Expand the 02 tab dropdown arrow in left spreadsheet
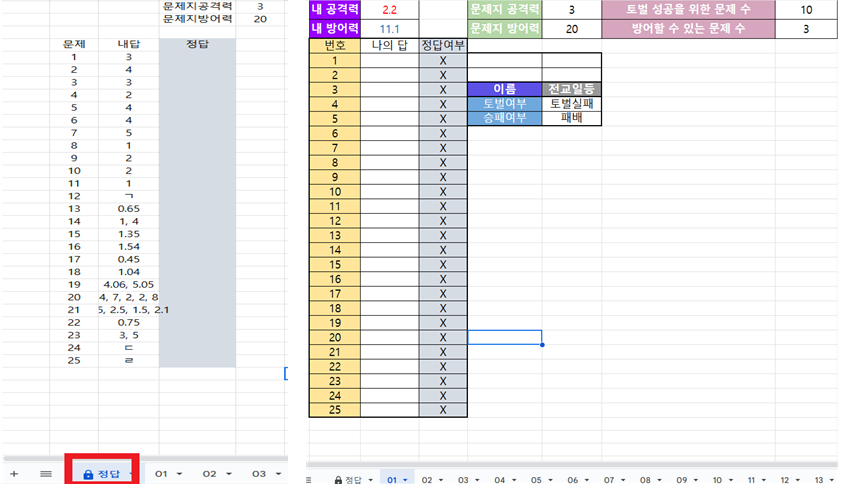The height and width of the screenshot is (495, 850). [x=229, y=474]
